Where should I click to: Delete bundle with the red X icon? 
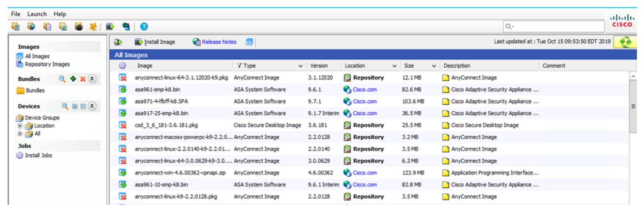(x=83, y=79)
